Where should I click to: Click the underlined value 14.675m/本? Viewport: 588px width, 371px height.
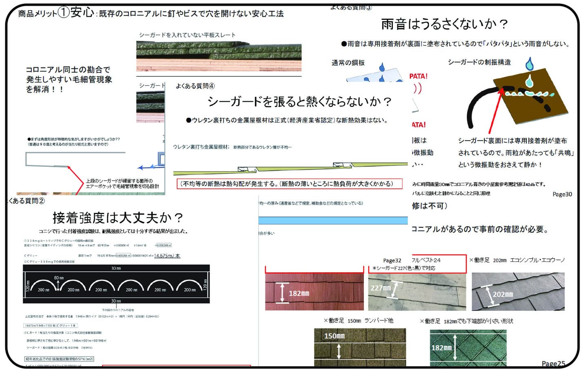pyautogui.click(x=167, y=256)
